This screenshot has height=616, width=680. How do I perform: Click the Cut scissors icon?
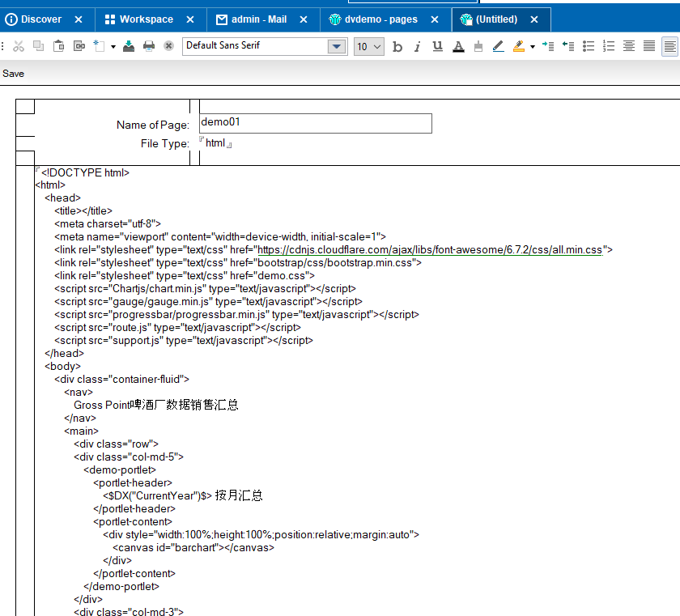coord(18,46)
